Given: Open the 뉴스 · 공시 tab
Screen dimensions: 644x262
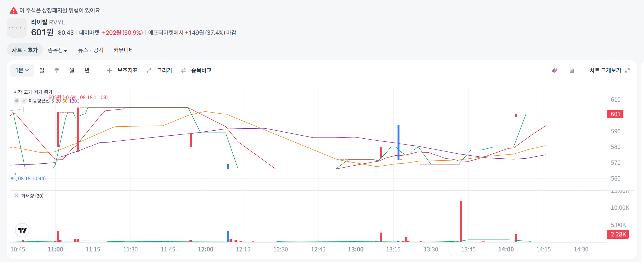Looking at the screenshot, I should pos(91,50).
